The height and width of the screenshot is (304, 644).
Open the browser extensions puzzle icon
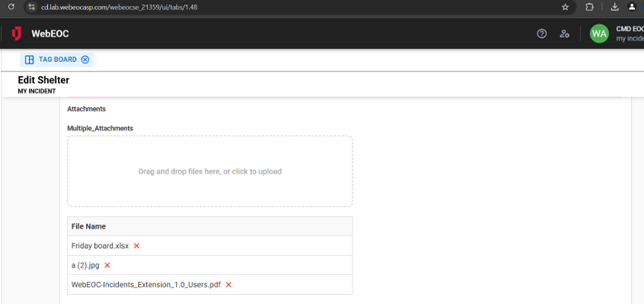coord(590,7)
